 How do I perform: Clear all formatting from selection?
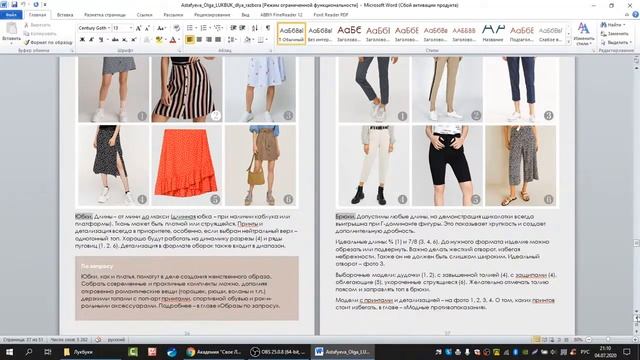coord(176,28)
